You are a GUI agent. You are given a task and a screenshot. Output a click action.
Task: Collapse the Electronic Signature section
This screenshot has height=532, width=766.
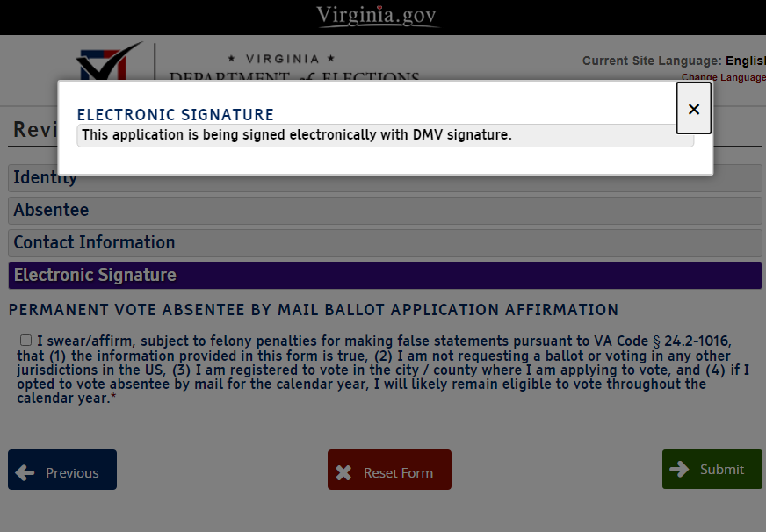(385, 276)
